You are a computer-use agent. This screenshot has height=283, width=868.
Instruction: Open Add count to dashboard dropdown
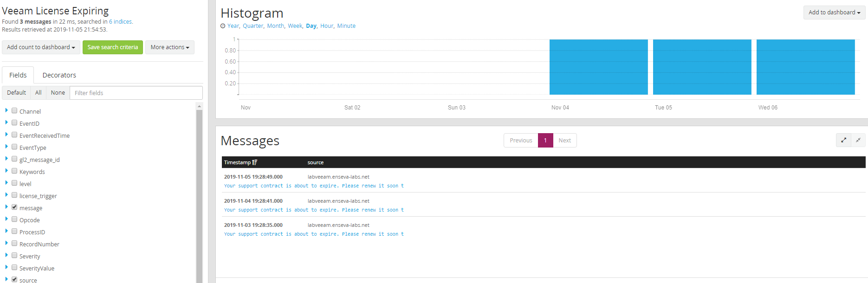pyautogui.click(x=41, y=47)
